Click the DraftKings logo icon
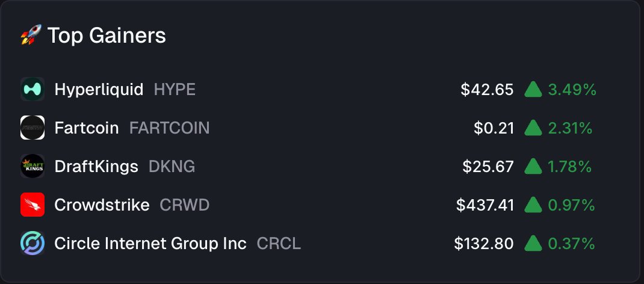Screen dimensions: 644x284 [33, 167]
